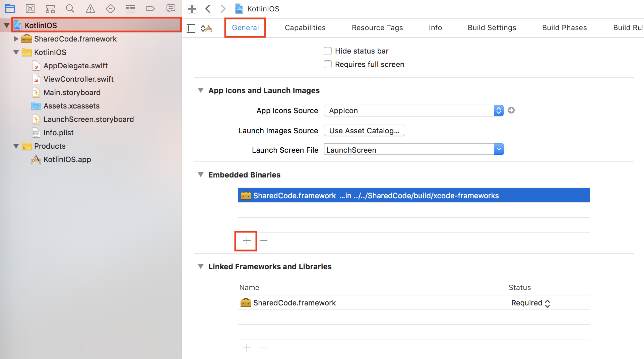Open the App Icons Source dropdown
The image size is (644, 359).
point(499,111)
